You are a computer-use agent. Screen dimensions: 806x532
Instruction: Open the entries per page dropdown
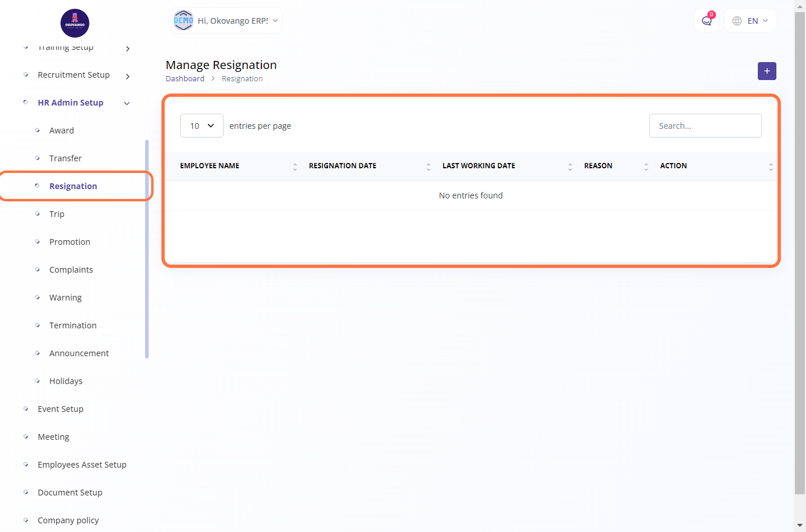(201, 126)
